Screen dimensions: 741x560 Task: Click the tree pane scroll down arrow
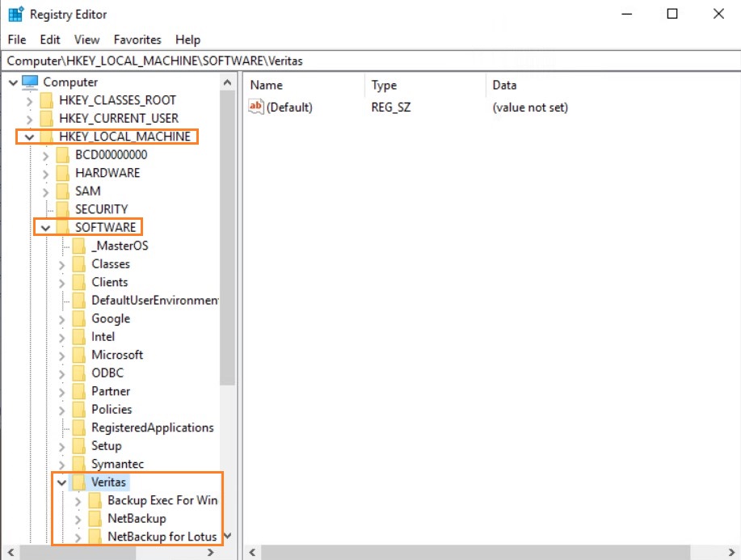[227, 536]
